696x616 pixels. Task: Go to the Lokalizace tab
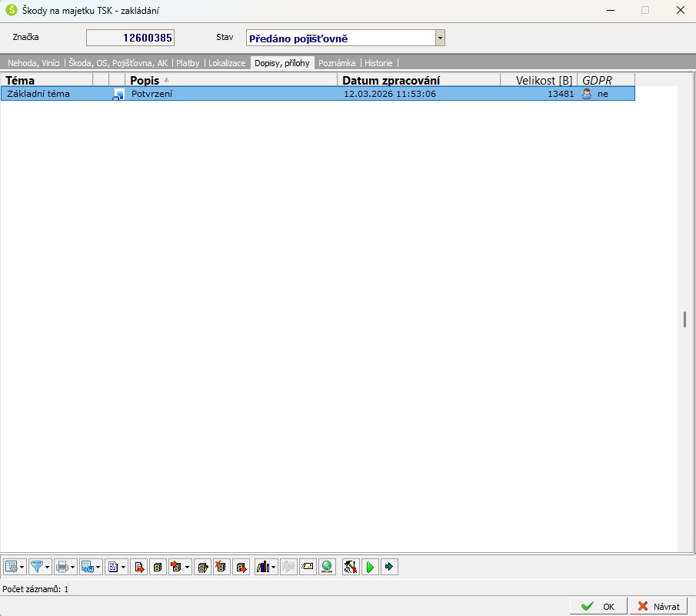[x=227, y=63]
